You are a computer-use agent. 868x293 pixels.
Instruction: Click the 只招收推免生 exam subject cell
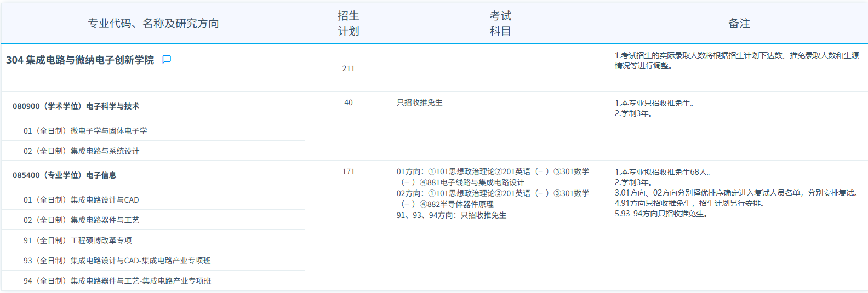[420, 102]
